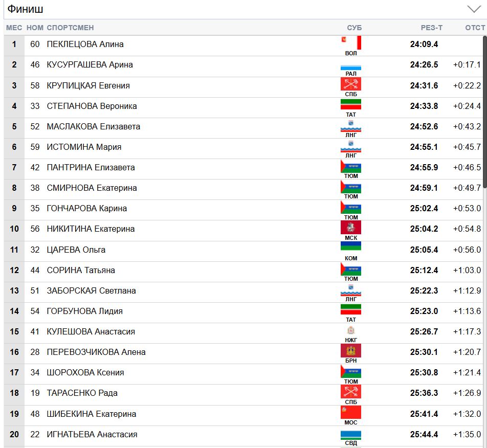This screenshot has width=487, height=448.
Task: Click ИГНАТЬЕВА Анастасия's СВД flag icon
Action: coord(351,435)
